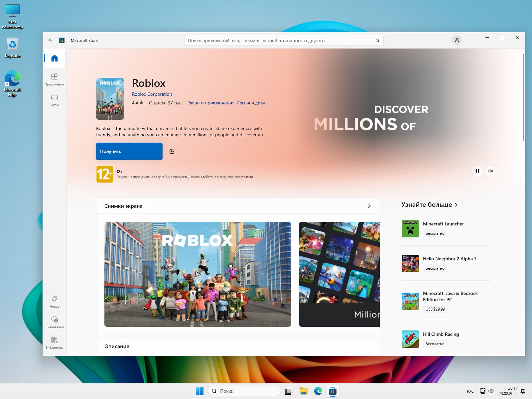Open the Minecraft Launcher title link

443,224
